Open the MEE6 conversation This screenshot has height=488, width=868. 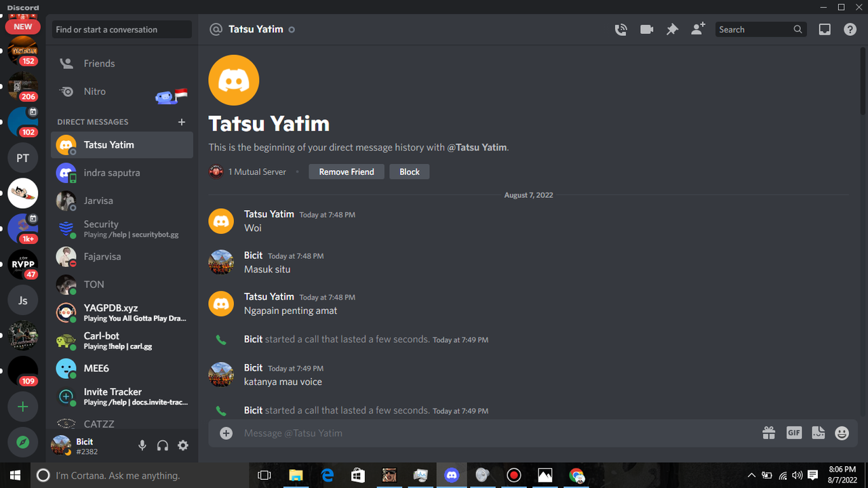coord(122,368)
